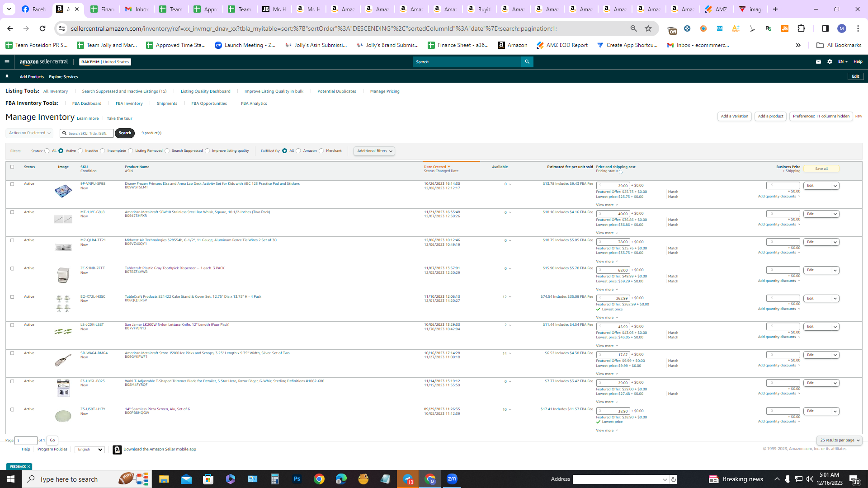This screenshot has width=868, height=488.
Task: Go back with browser back arrow
Action: coord(10,28)
